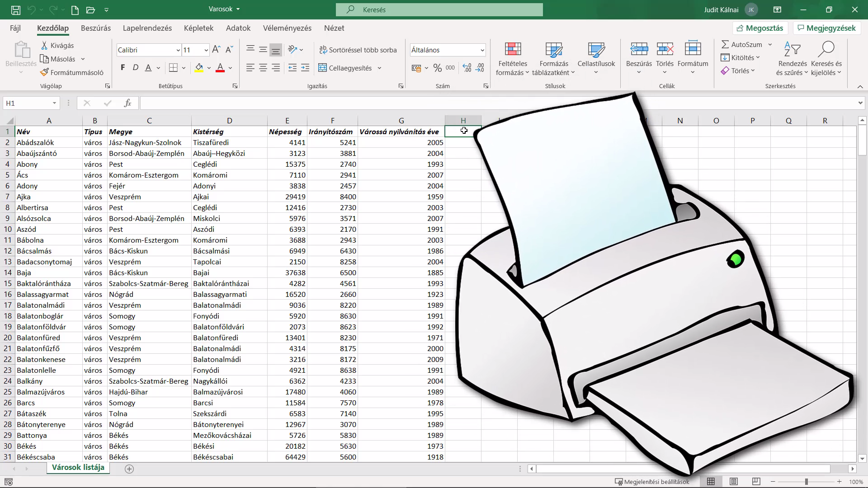This screenshot has width=868, height=488.
Task: Switch to page layout view in status bar
Action: coord(734,482)
